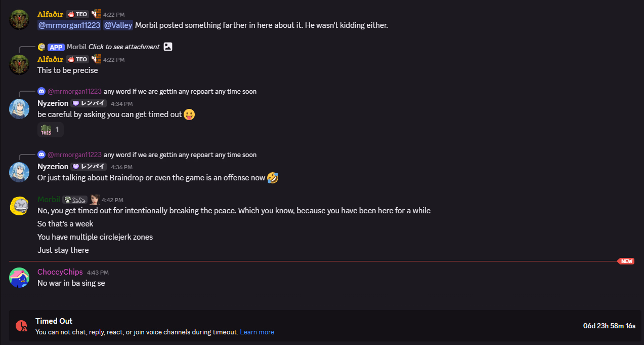Toggle the THIS reaction with count 1
644x345 pixels.
(51, 130)
